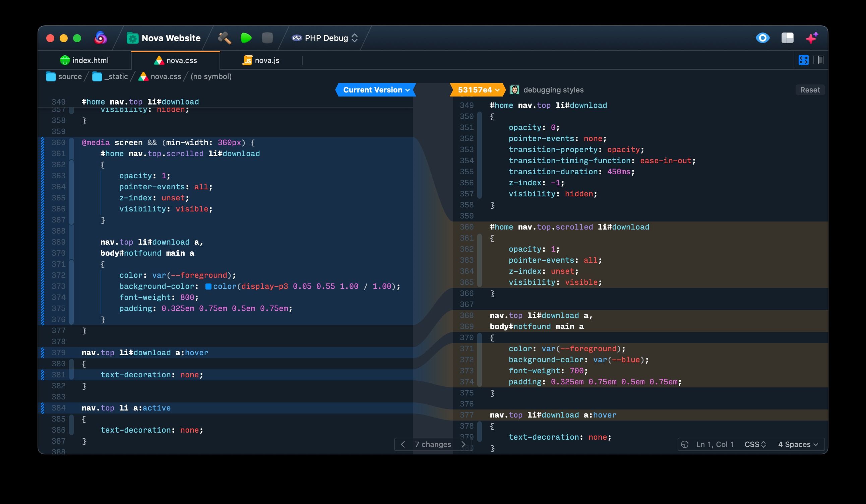Viewport: 866px width, 504px height.
Task: Click the blue display-p3 color swatch
Action: point(208,286)
